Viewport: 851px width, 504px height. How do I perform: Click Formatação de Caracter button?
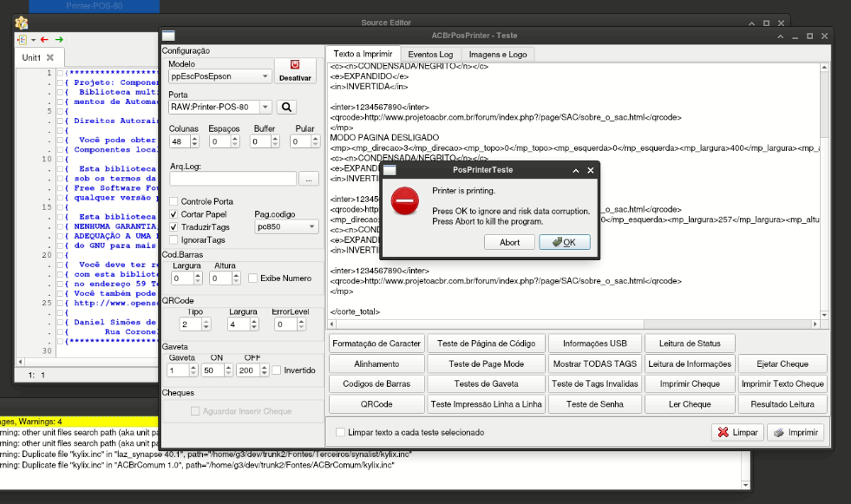click(376, 344)
